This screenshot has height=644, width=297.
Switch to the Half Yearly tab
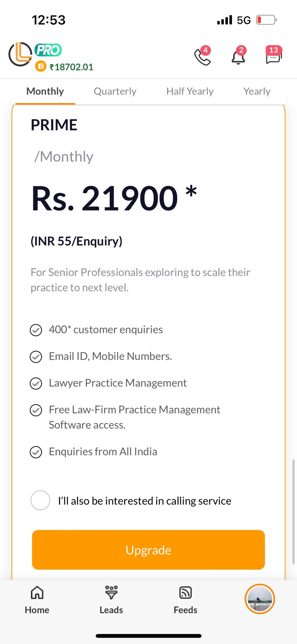190,91
